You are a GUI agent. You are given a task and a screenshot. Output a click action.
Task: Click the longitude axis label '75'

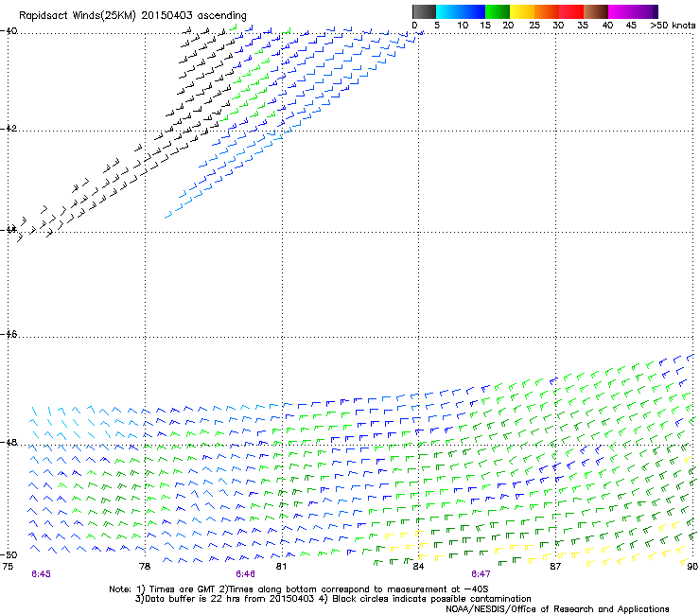tap(8, 567)
